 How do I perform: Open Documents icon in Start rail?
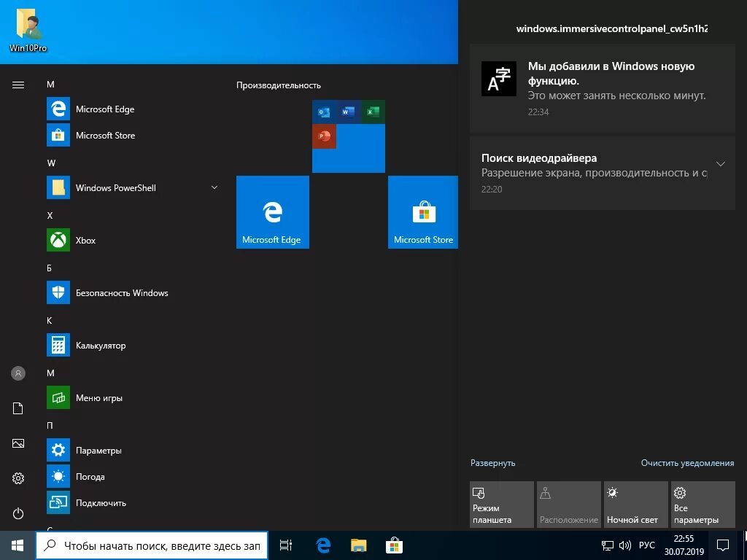[x=18, y=408]
